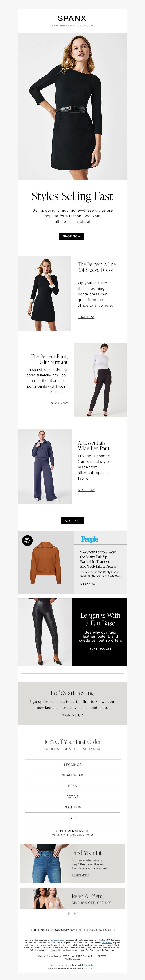The height and width of the screenshot is (980, 145).
Task: Go to the Sale category
Action: (72, 818)
